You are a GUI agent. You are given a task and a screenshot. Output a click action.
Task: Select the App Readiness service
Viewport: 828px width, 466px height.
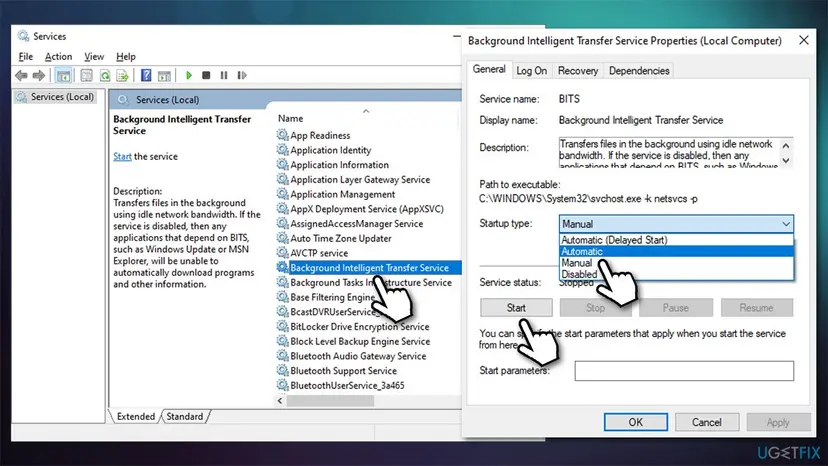pos(320,135)
